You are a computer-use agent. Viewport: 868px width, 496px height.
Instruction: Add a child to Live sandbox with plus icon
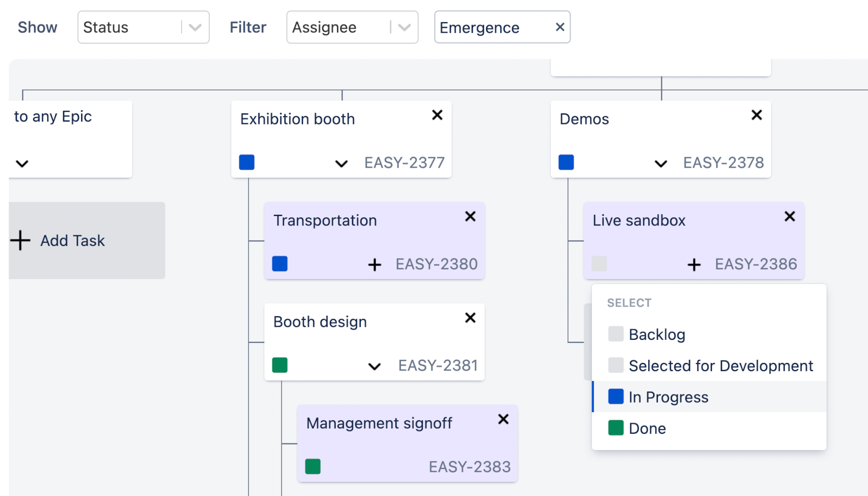(694, 265)
